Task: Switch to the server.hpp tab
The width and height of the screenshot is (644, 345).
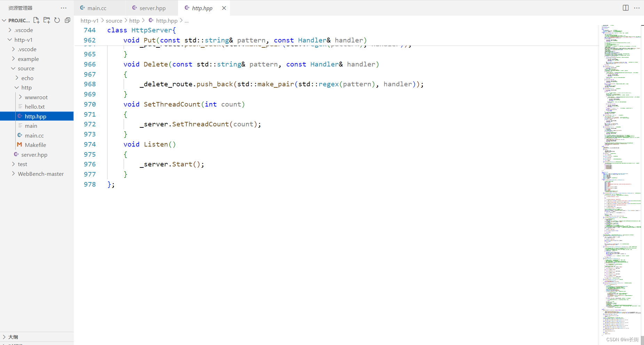Action: click(x=152, y=8)
